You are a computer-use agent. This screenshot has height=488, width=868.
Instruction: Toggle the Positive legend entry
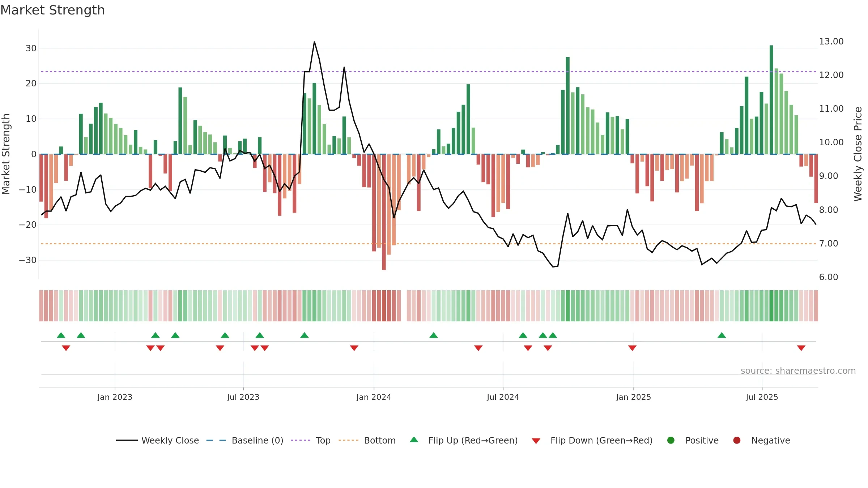click(x=693, y=440)
